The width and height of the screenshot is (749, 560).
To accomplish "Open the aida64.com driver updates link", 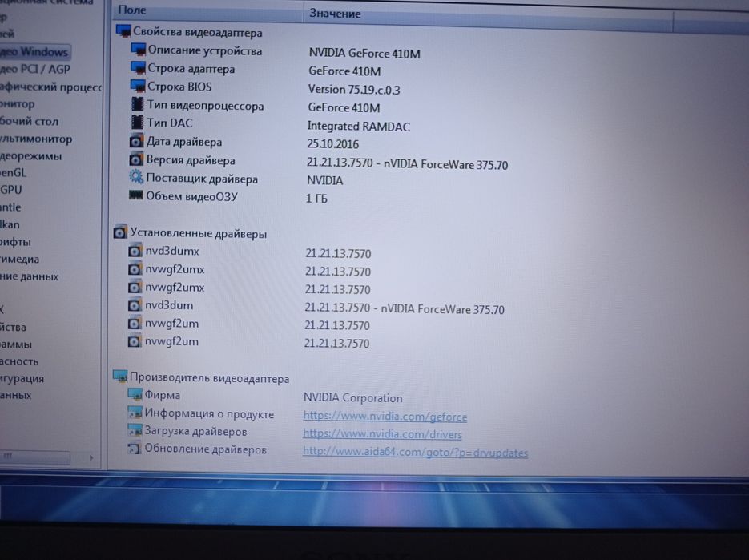I will tap(415, 452).
